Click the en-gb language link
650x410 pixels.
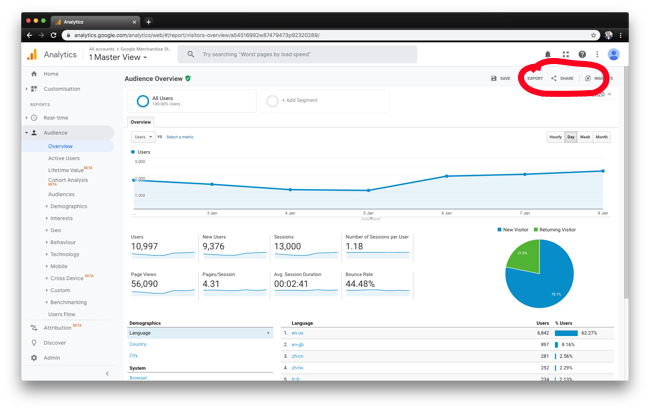[298, 345]
